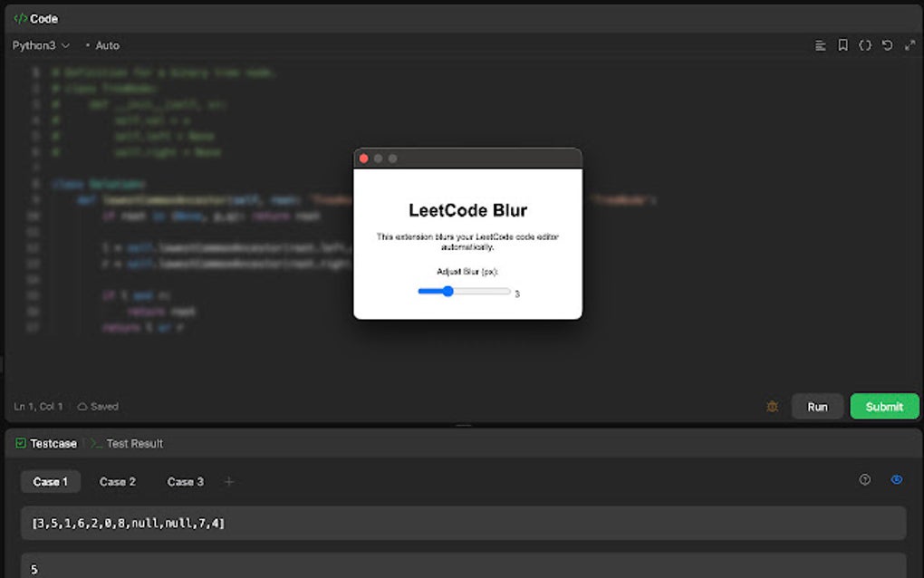Open the Auto indentation dropdown
924x578 pixels.
[x=106, y=45]
